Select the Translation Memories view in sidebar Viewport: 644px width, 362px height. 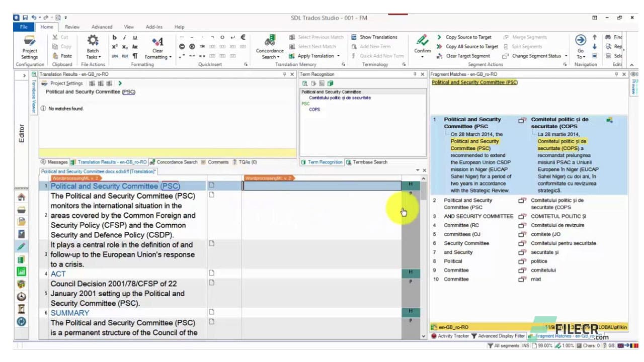[21, 259]
